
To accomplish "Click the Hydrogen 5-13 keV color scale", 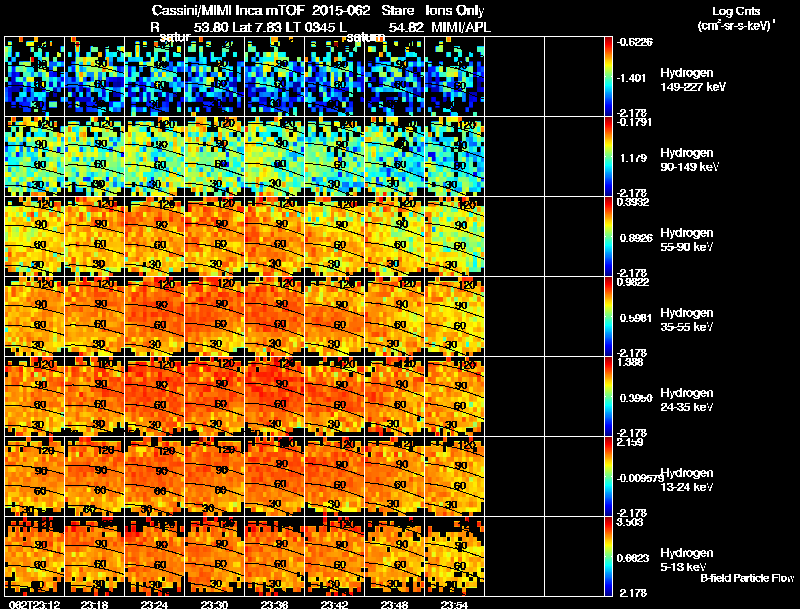I will [608, 556].
